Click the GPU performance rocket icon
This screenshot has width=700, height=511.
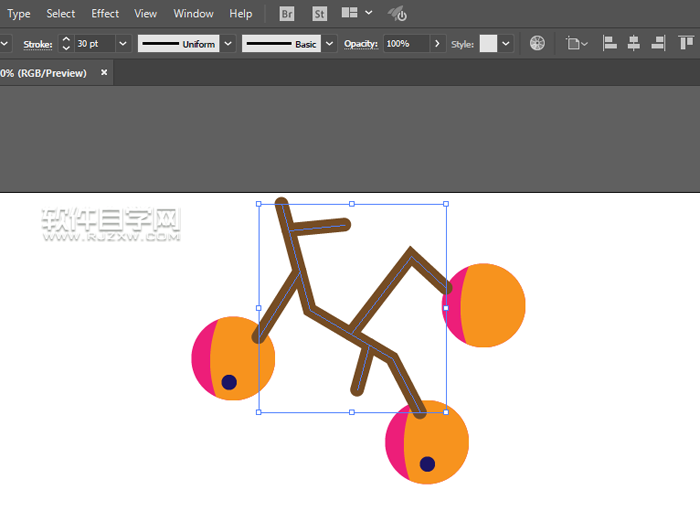point(397,14)
